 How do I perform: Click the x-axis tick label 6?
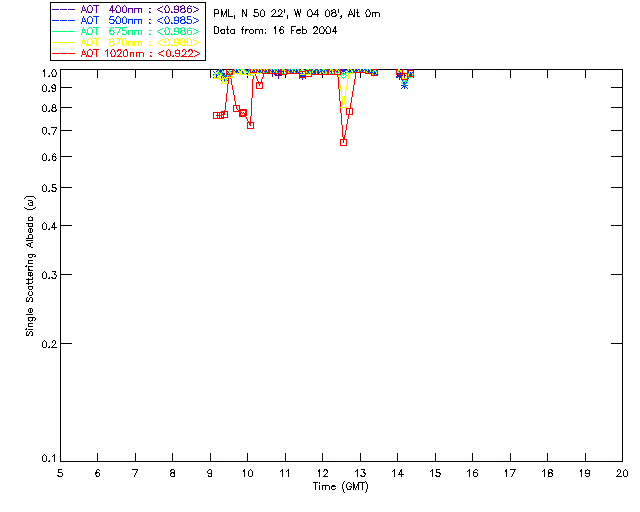click(98, 474)
